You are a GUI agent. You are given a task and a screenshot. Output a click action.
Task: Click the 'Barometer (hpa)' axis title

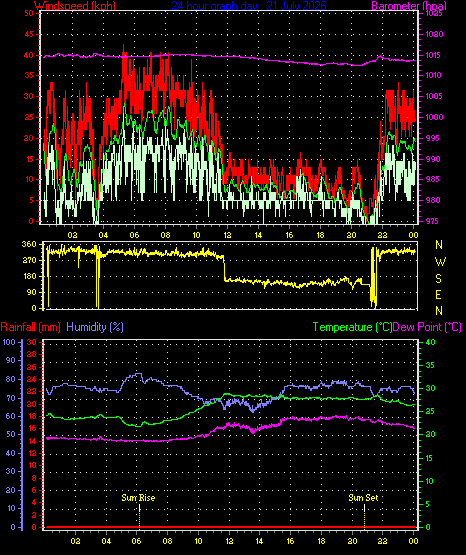click(x=409, y=6)
